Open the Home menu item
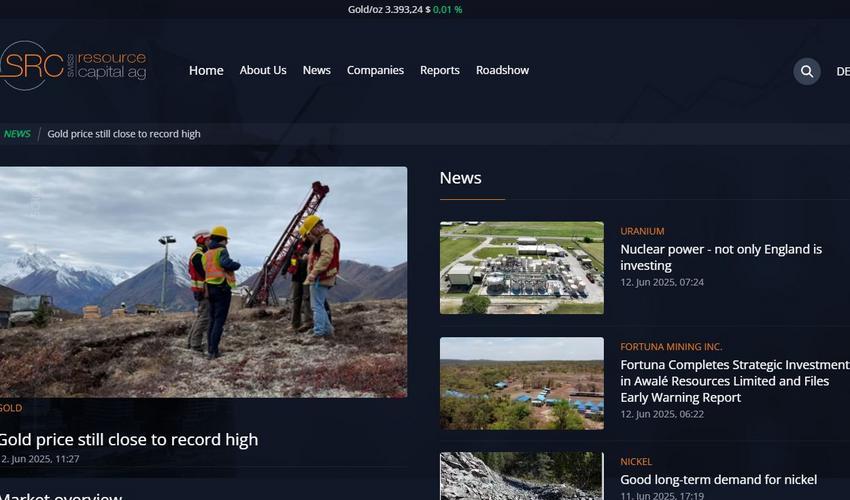 click(x=206, y=70)
